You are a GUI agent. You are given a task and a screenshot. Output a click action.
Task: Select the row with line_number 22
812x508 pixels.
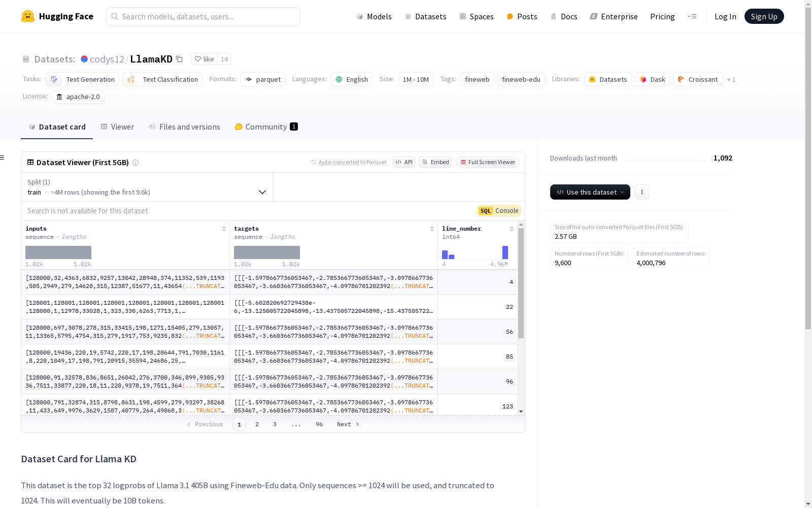click(x=269, y=307)
